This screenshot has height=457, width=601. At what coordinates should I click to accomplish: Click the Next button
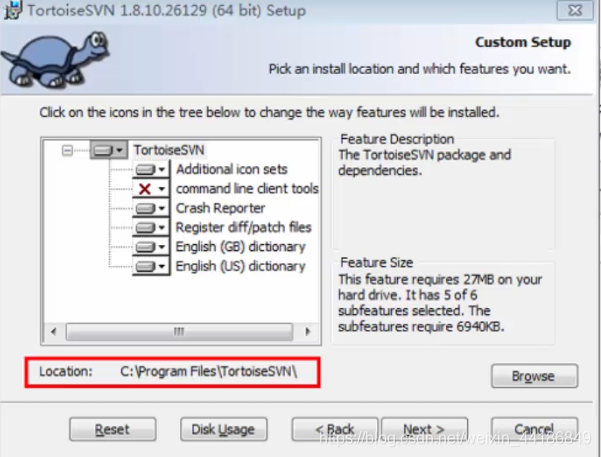tap(425, 429)
